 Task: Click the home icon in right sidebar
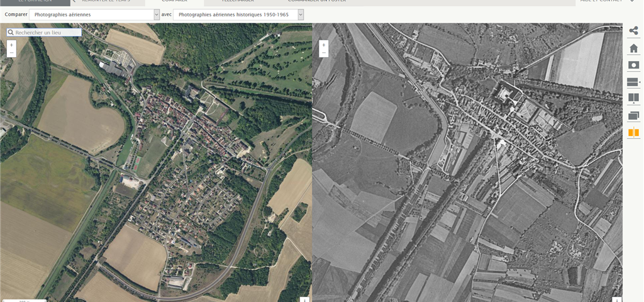[633, 48]
